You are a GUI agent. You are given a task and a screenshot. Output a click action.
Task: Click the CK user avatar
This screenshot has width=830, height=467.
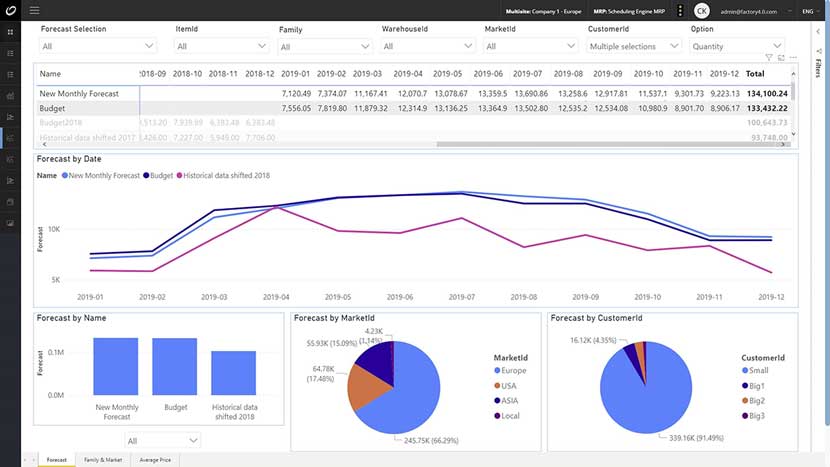[701, 11]
